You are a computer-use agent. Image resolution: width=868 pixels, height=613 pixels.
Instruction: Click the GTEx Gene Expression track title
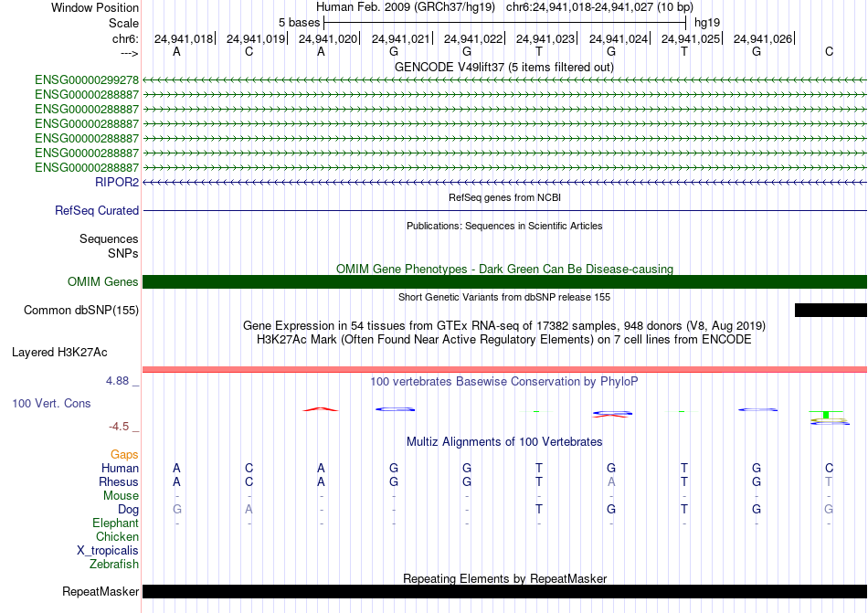pos(504,325)
